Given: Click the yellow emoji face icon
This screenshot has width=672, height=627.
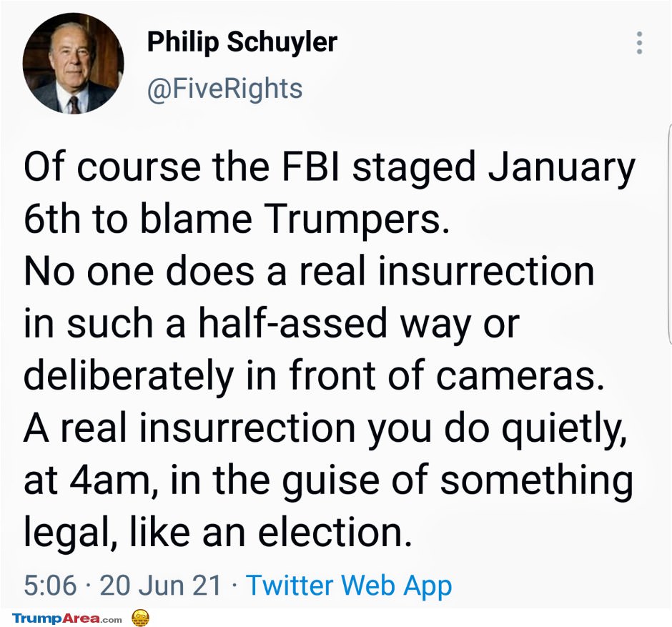Looking at the screenshot, I should [x=140, y=618].
